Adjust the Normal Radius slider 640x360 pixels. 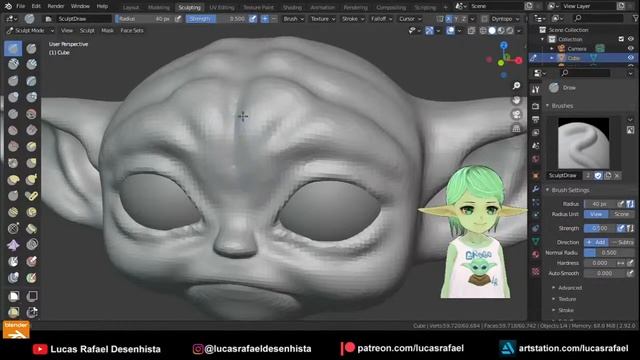pyautogui.click(x=609, y=253)
